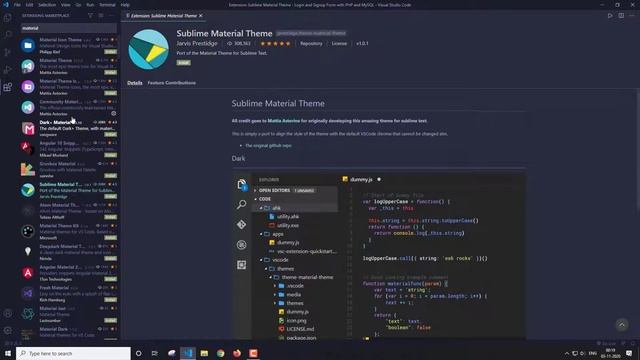
Task: Switch to the Details tab
Action: 135,83
